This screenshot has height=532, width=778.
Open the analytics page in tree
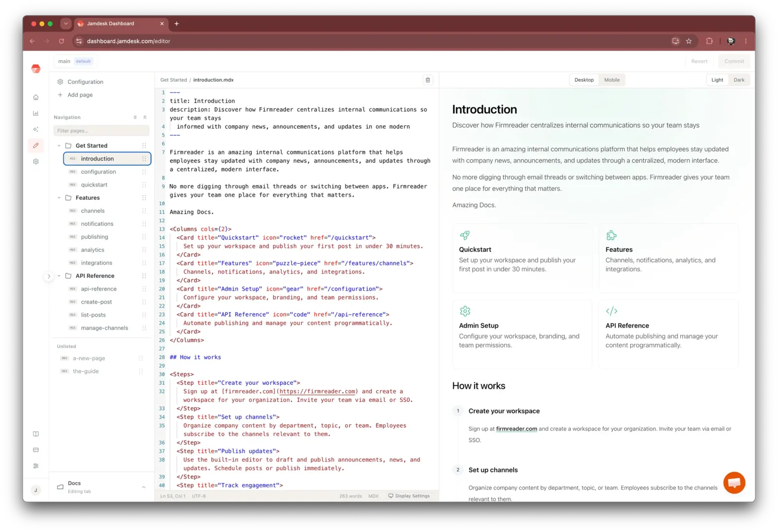point(107,250)
